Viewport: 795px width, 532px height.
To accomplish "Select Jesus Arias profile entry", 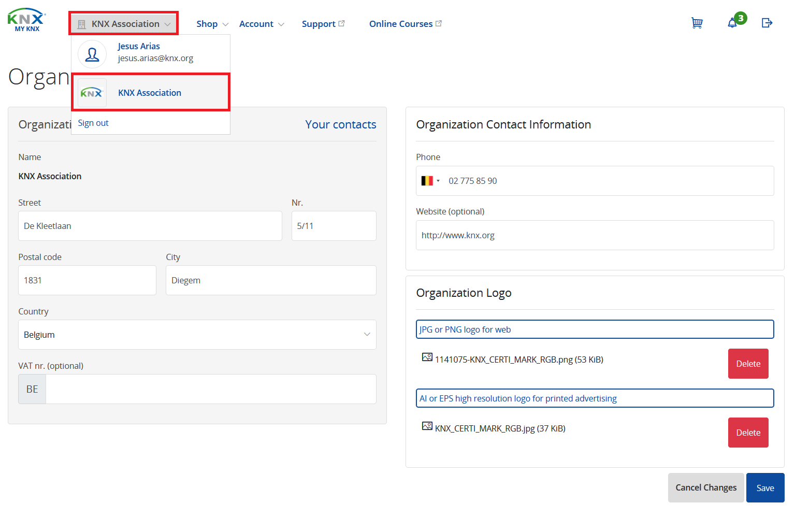I will (151, 54).
